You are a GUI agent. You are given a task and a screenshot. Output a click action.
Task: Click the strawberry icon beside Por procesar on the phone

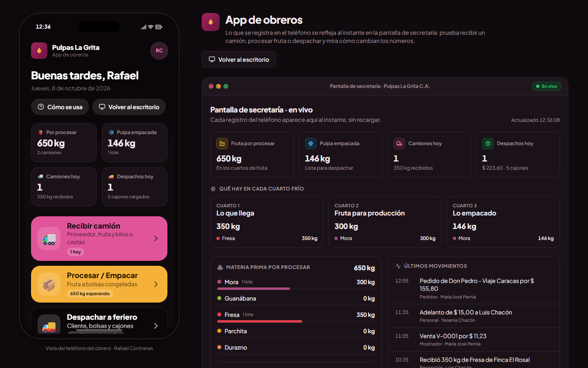(x=40, y=132)
